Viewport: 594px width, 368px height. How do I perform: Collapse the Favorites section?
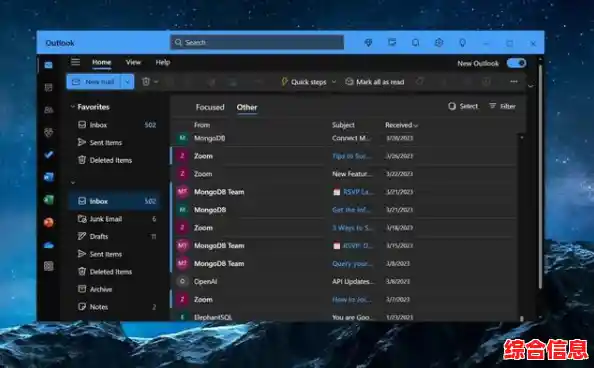72,107
